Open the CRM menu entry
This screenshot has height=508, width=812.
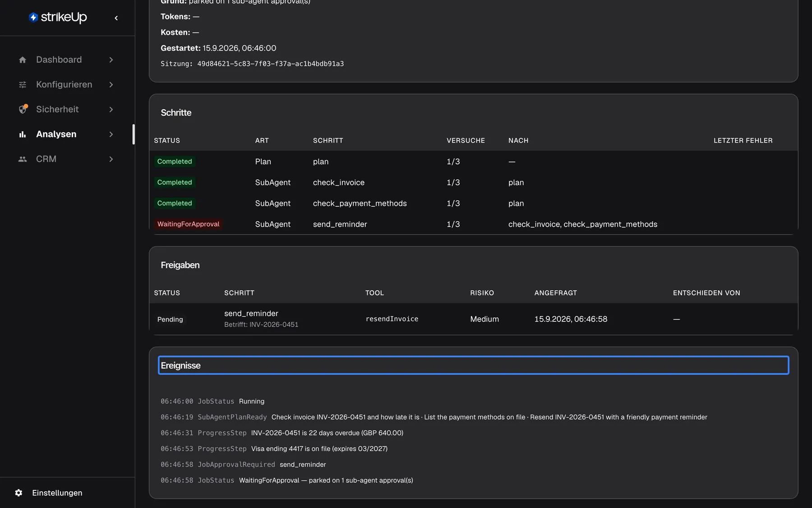click(x=67, y=159)
